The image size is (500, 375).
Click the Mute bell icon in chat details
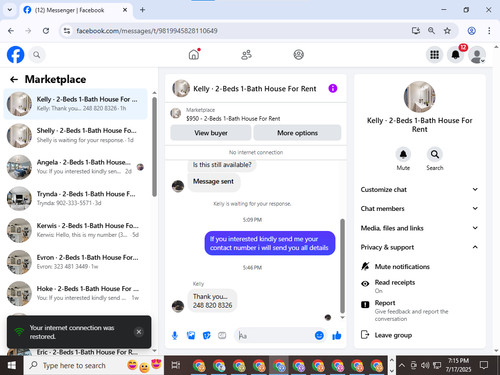(x=403, y=154)
